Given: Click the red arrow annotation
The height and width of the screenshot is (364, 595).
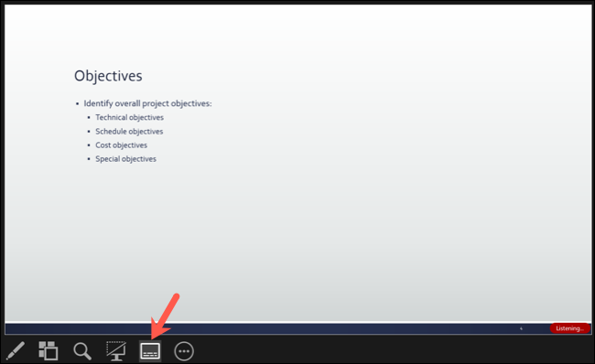Looking at the screenshot, I should point(164,316).
